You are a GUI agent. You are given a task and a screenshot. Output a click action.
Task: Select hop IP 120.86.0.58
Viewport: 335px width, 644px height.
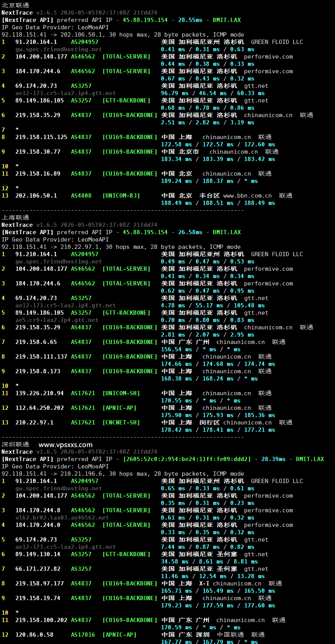(x=34, y=635)
